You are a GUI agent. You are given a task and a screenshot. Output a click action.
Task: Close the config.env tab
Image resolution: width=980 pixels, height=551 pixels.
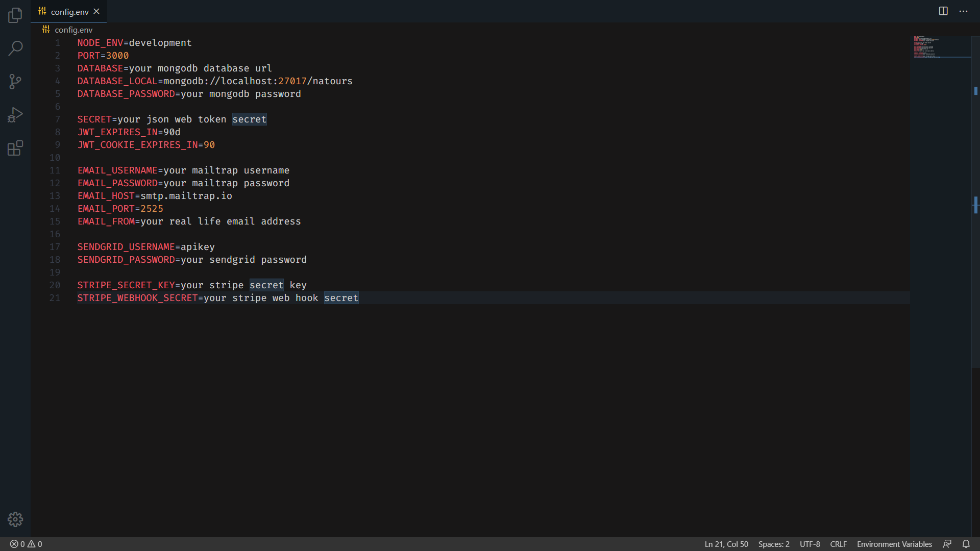(x=96, y=11)
